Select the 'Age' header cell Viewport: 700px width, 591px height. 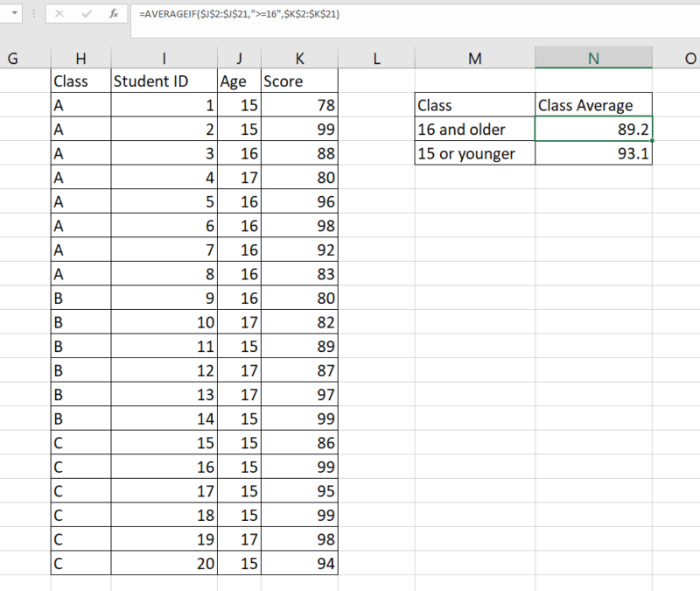pyautogui.click(x=239, y=81)
